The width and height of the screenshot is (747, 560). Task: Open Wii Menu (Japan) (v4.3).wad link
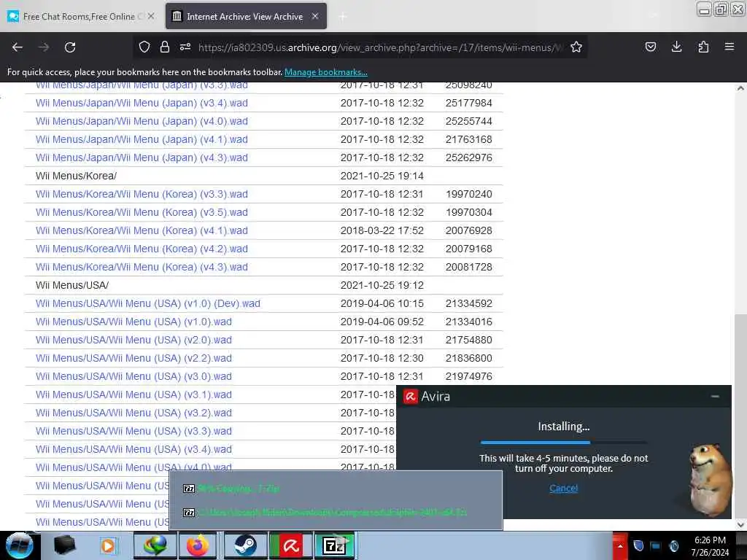[142, 157]
